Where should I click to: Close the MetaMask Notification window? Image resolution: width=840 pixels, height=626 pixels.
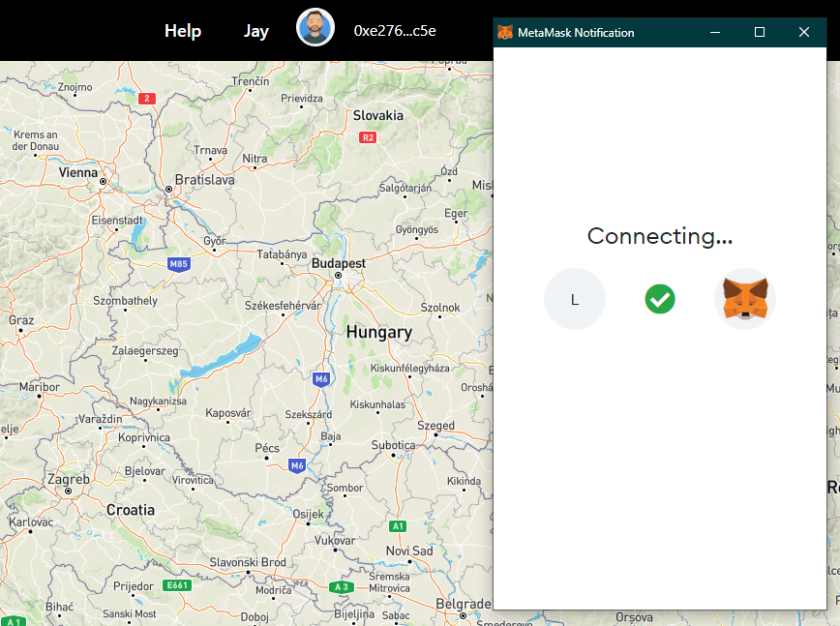click(x=804, y=32)
